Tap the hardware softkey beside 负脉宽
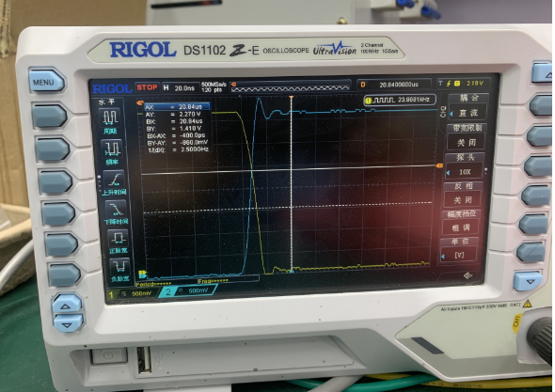 pos(64,274)
